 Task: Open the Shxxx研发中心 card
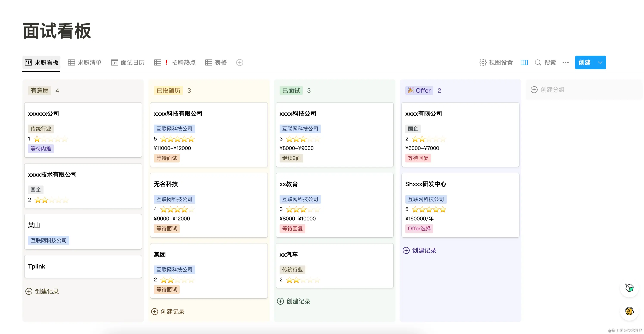[x=460, y=205]
